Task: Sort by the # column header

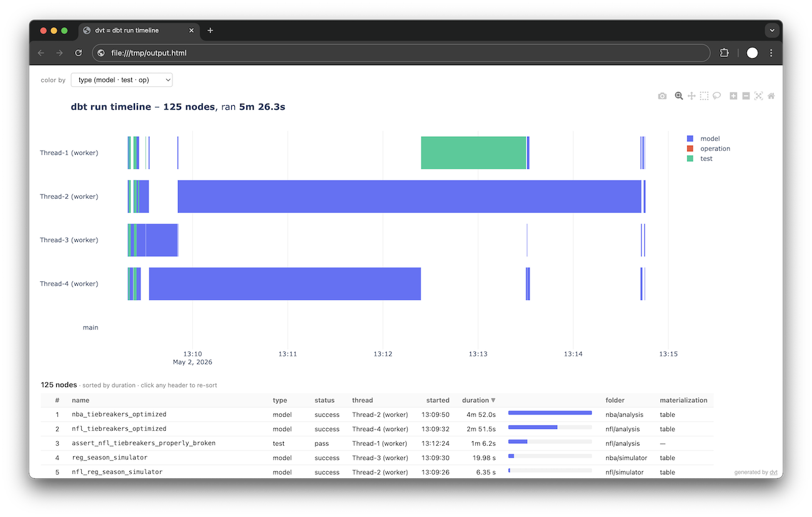Action: [57, 400]
